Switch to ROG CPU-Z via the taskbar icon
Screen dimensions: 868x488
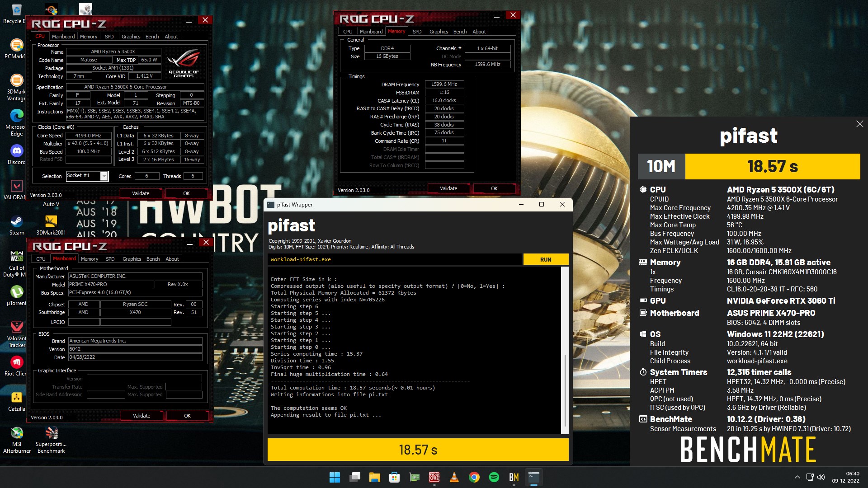[x=434, y=477]
